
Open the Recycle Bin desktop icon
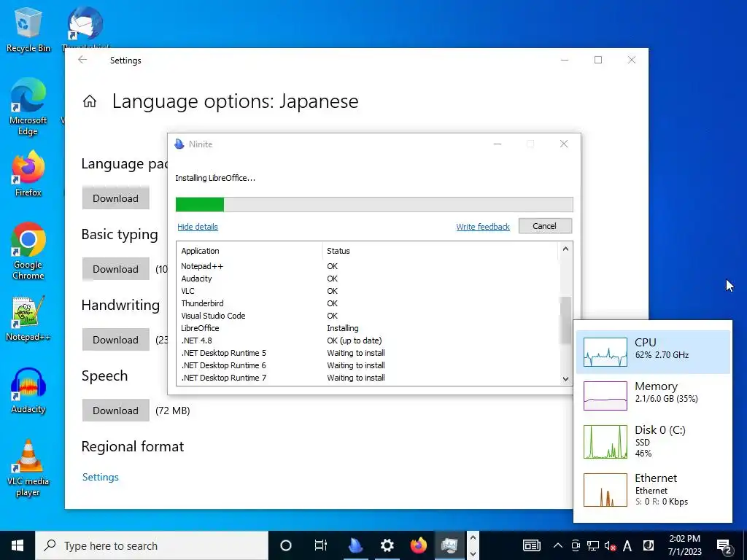point(28,30)
